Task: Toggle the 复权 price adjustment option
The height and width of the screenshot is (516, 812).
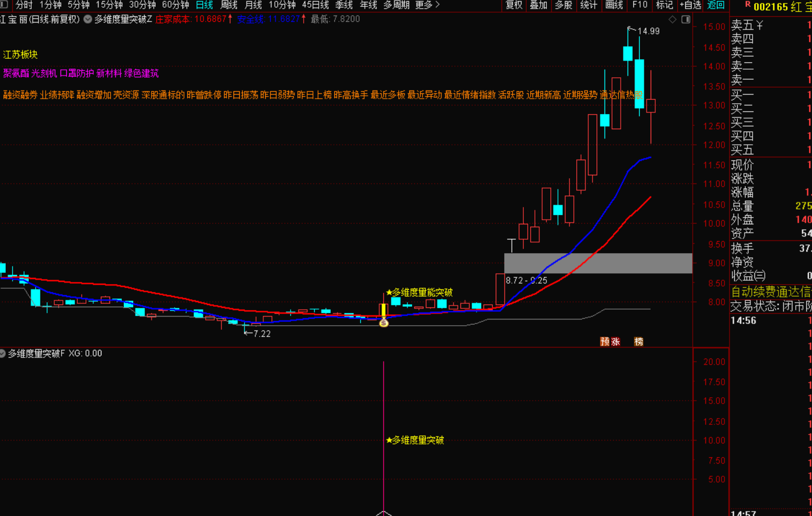Action: [x=513, y=5]
